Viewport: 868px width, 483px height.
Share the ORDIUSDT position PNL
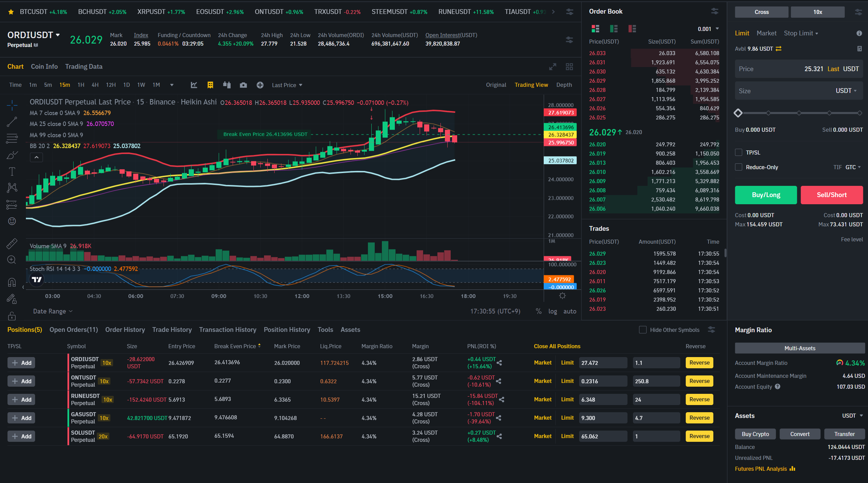click(499, 363)
